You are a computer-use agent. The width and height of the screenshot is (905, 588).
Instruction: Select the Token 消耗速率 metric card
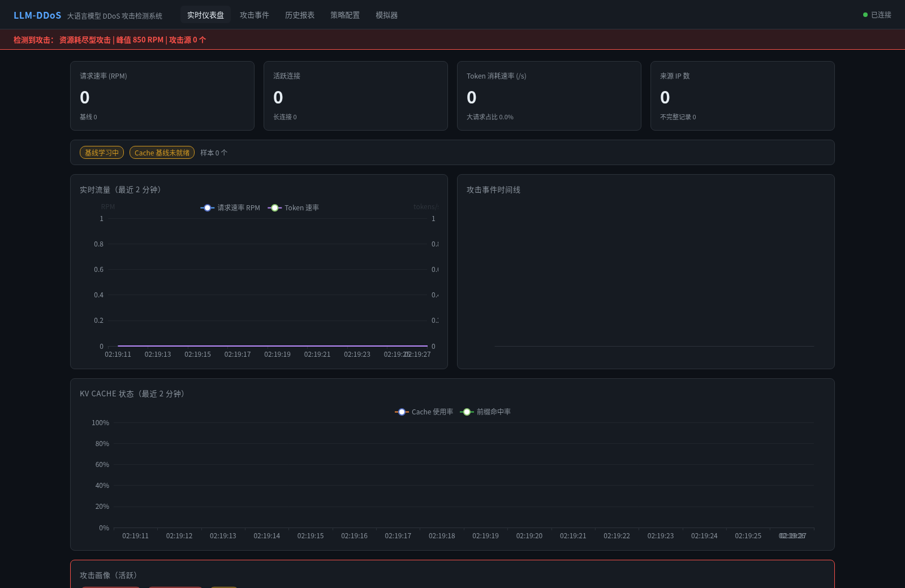pyautogui.click(x=549, y=96)
